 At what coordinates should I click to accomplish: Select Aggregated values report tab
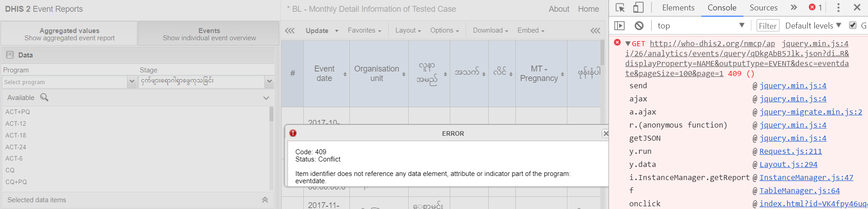tap(69, 34)
